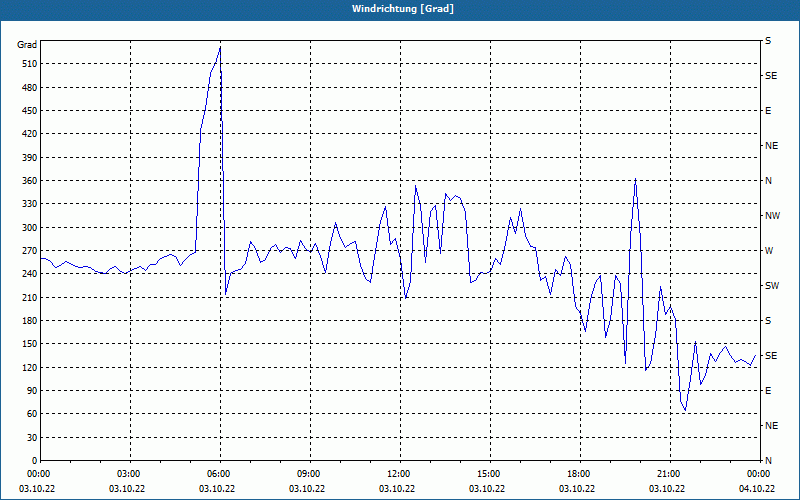This screenshot has width=800, height=500.
Task: Pick the 390 value on the y-axis
Action: [30, 158]
